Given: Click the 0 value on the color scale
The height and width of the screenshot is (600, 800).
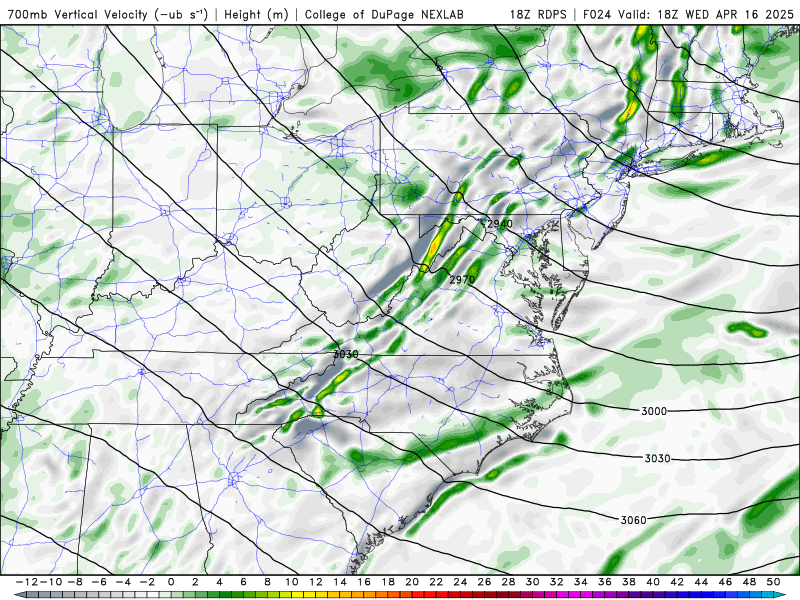Looking at the screenshot, I should point(171,582).
